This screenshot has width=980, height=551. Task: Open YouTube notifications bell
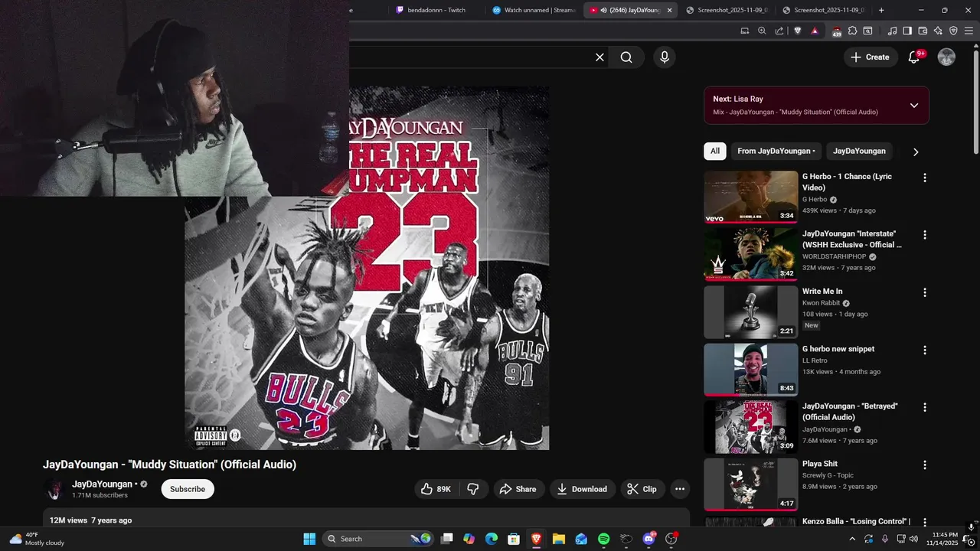point(914,57)
